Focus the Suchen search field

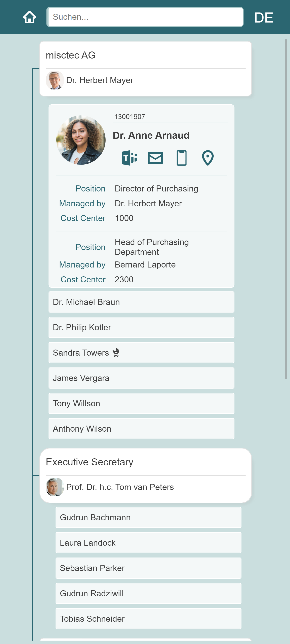click(x=145, y=17)
